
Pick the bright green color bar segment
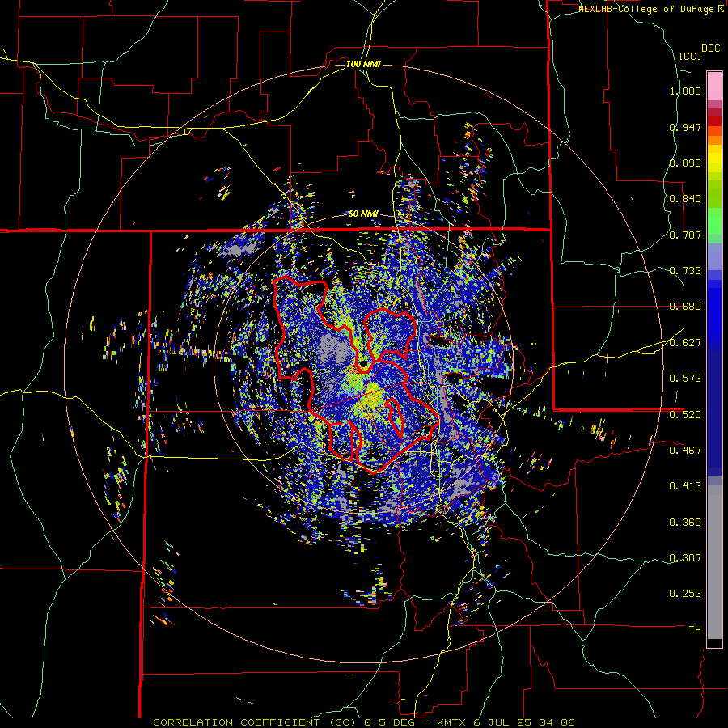[714, 221]
